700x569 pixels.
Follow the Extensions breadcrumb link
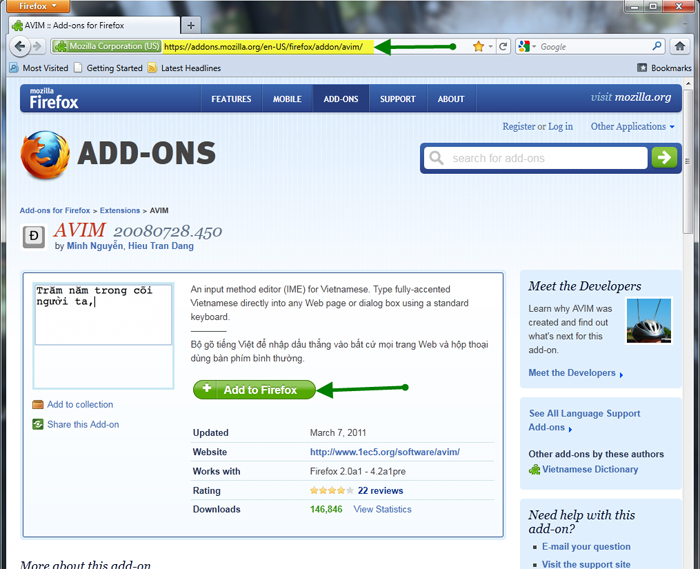(x=120, y=210)
